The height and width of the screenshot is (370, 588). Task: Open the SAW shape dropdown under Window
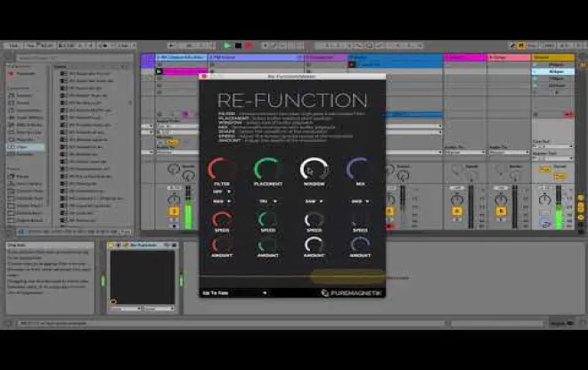tap(314, 201)
